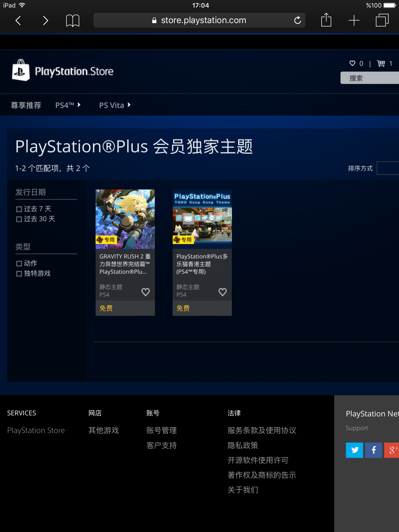Open the shopping cart icon
The image size is (399, 532).
(x=381, y=63)
